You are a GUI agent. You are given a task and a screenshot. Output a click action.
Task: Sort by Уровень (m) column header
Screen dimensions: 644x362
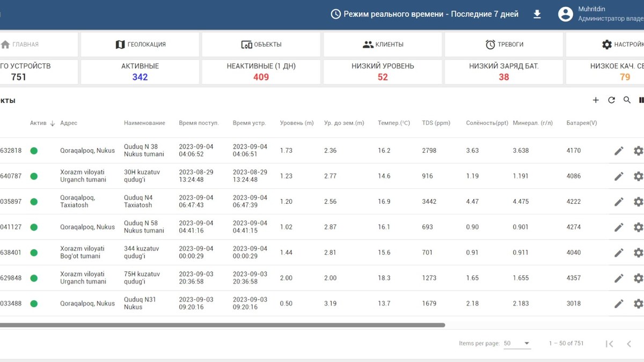click(x=297, y=123)
